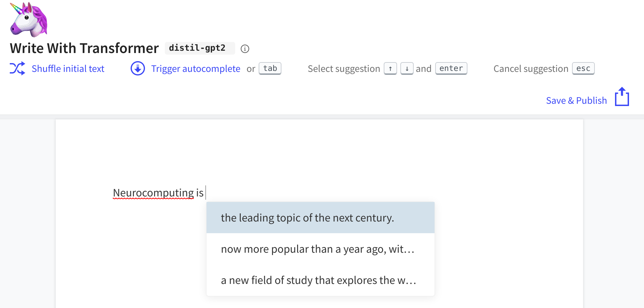Select the distil-gpt2 model label

point(197,48)
